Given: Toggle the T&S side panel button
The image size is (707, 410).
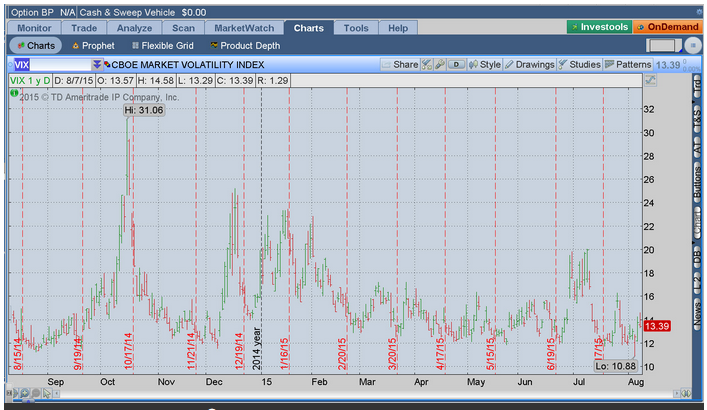Looking at the screenshot, I should coord(697,118).
